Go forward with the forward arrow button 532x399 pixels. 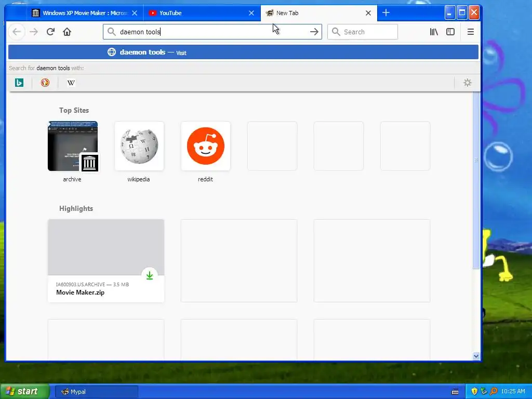34,32
